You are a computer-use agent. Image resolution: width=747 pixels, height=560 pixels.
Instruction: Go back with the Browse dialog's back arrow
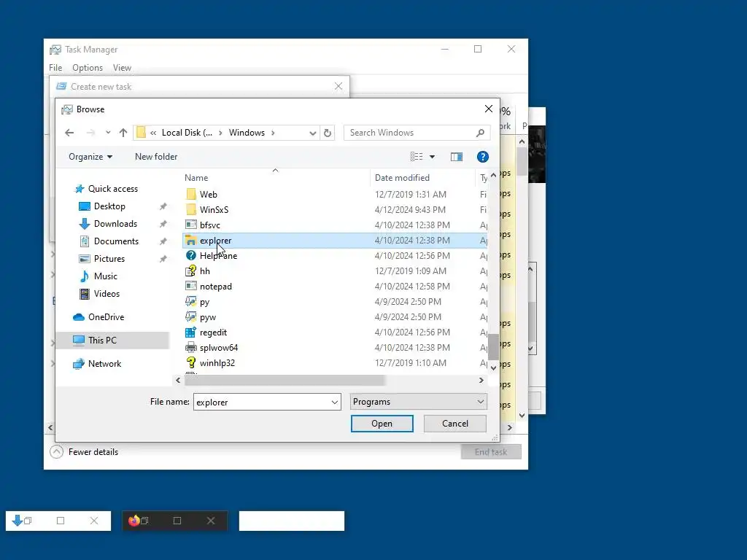click(69, 133)
